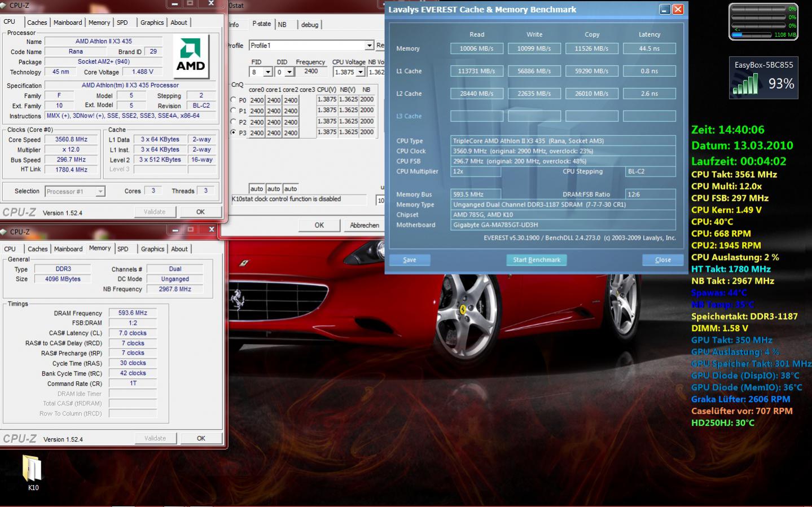Switch to the NB tab in K10stat
The width and height of the screenshot is (812, 507).
click(282, 25)
